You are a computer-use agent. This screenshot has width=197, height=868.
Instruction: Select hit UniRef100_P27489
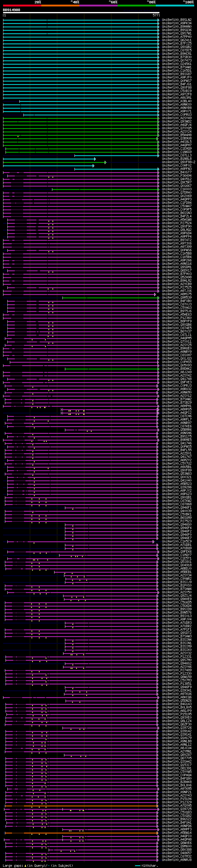click(x=177, y=670)
